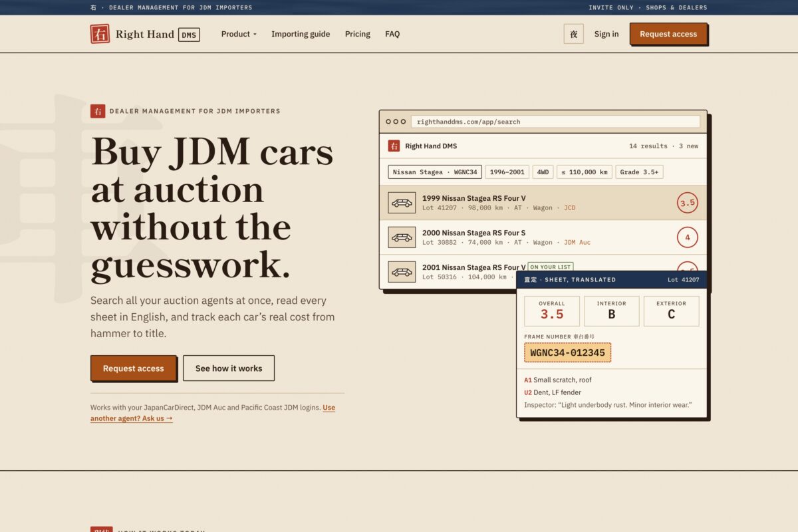
Task: Click the grade 4 circle on 2000 Stagea row
Action: pyautogui.click(x=688, y=237)
